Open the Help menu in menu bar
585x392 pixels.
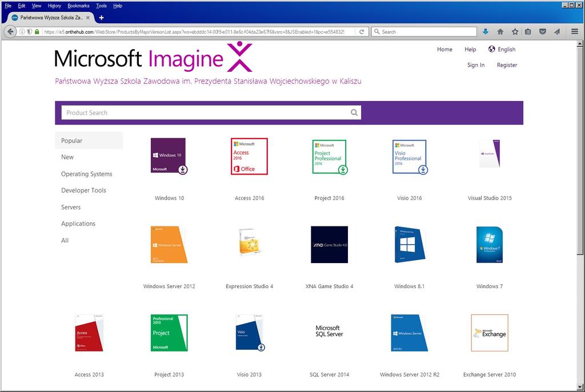click(118, 6)
